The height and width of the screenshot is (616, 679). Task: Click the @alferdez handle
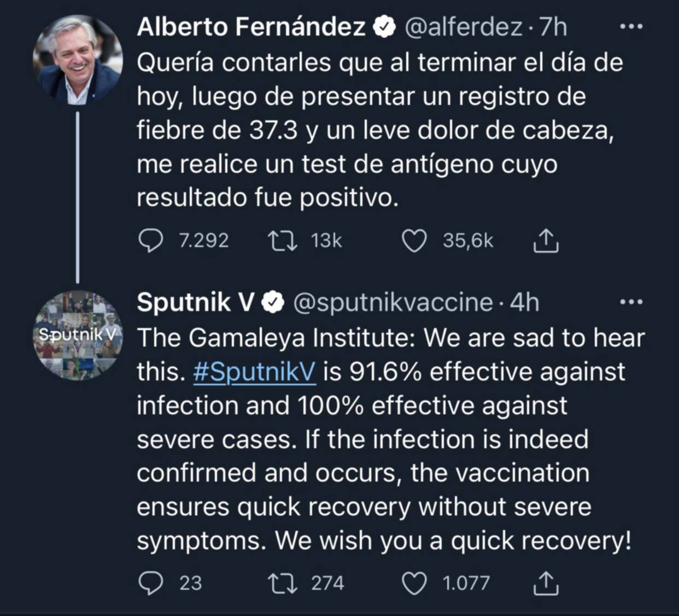click(463, 27)
